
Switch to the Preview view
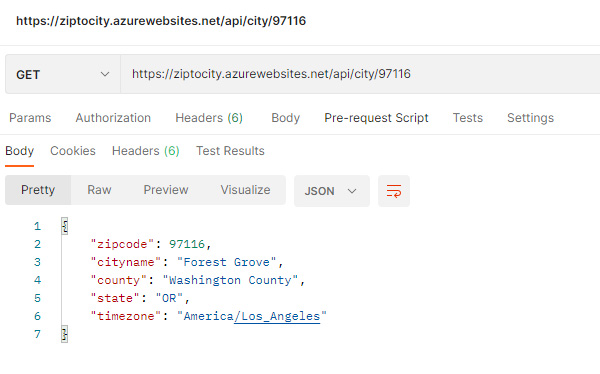point(166,190)
